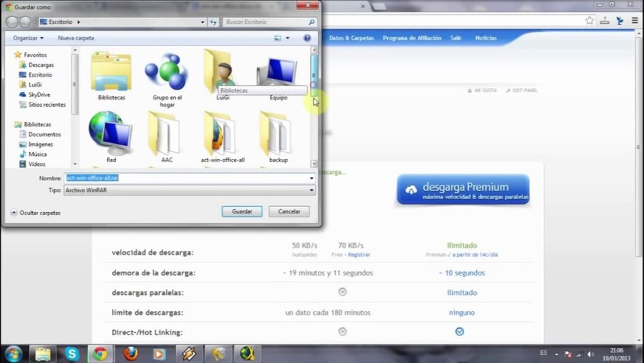
Task: Click the a partir de 14c/día link
Action: (475, 255)
